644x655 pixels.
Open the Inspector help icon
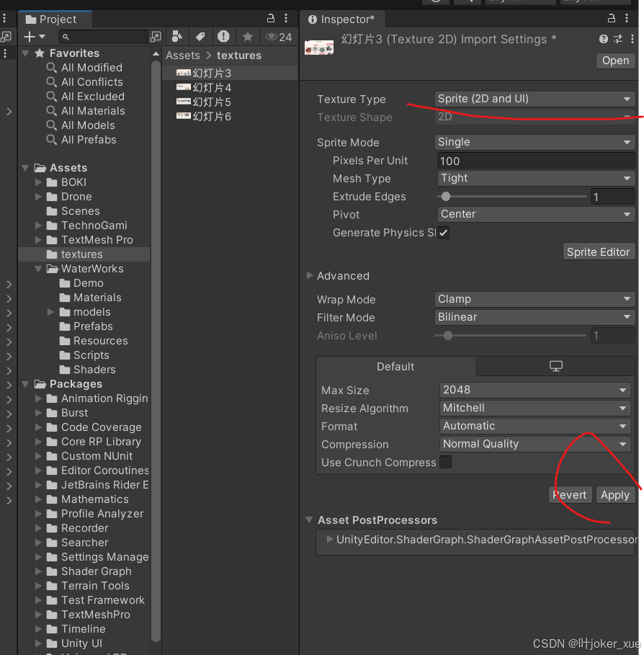click(604, 39)
